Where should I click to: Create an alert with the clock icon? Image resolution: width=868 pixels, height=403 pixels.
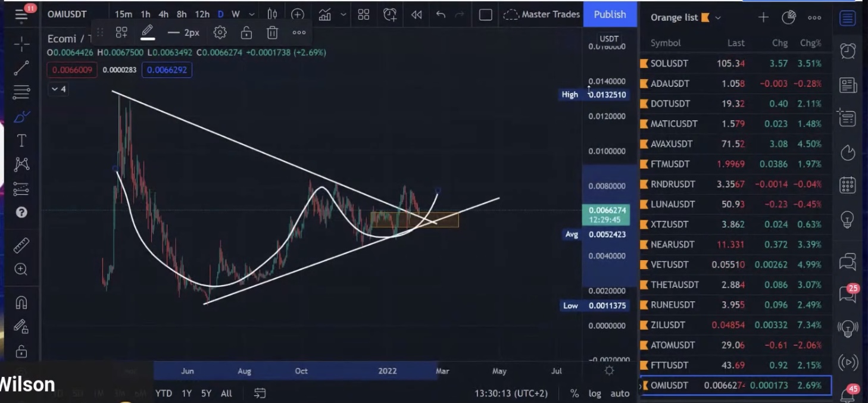390,14
